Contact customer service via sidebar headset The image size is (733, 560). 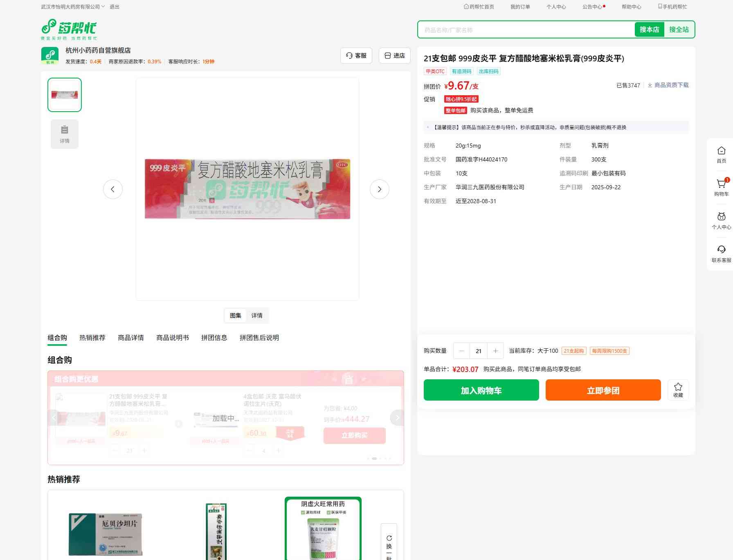pyautogui.click(x=721, y=250)
